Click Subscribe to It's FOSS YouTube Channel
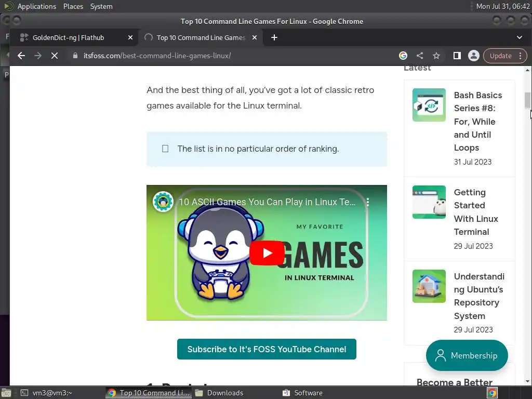The width and height of the screenshot is (532, 399). [267, 349]
